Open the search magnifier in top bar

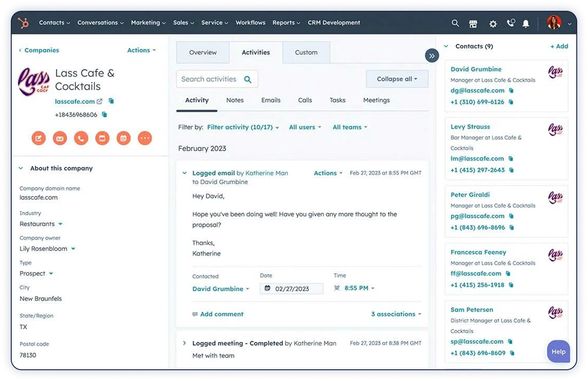[x=455, y=23]
